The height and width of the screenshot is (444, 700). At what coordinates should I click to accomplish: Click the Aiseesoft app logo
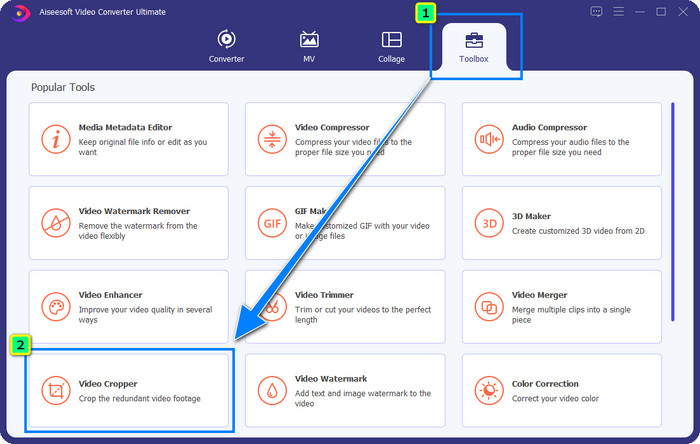tap(20, 12)
